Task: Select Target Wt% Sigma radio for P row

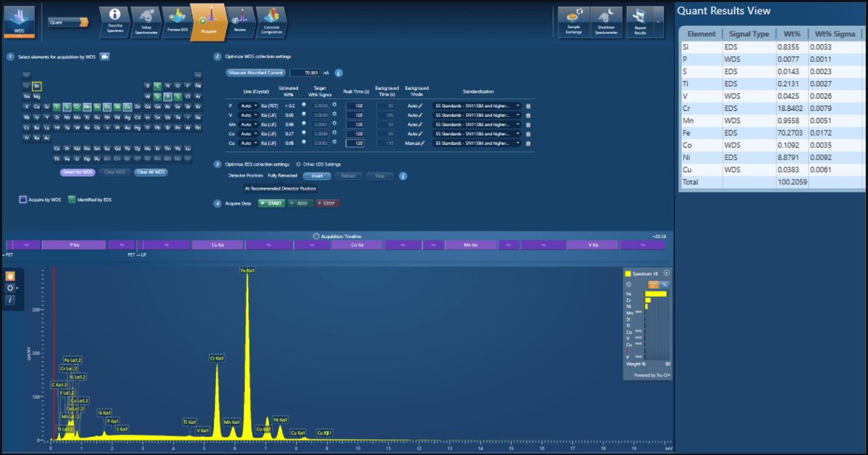Action: 334,106
